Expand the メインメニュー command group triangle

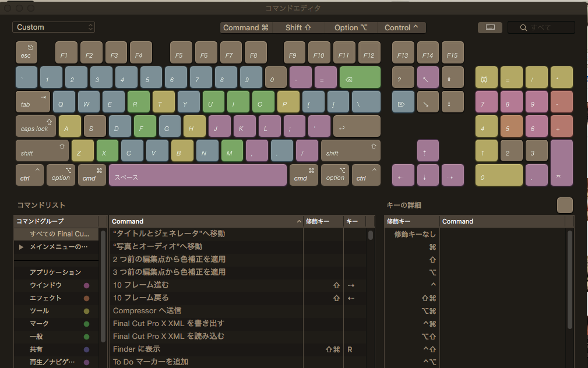[x=22, y=247]
